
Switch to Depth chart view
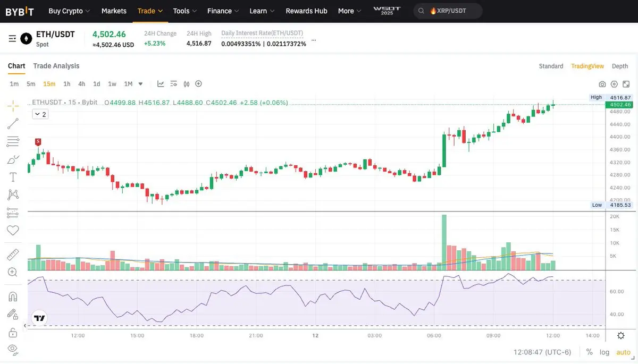[x=620, y=66]
